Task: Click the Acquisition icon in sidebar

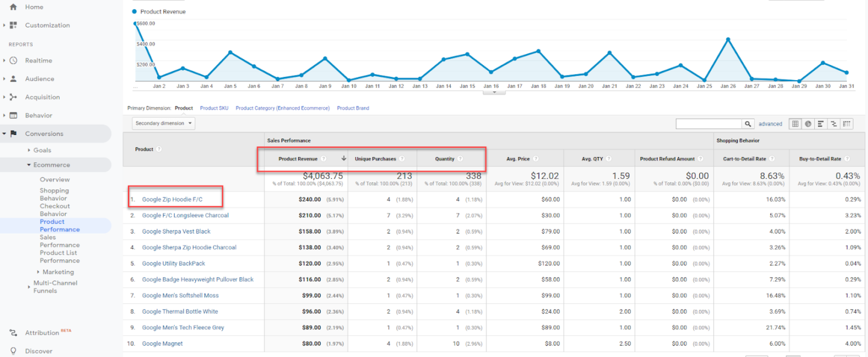Action: point(13,97)
